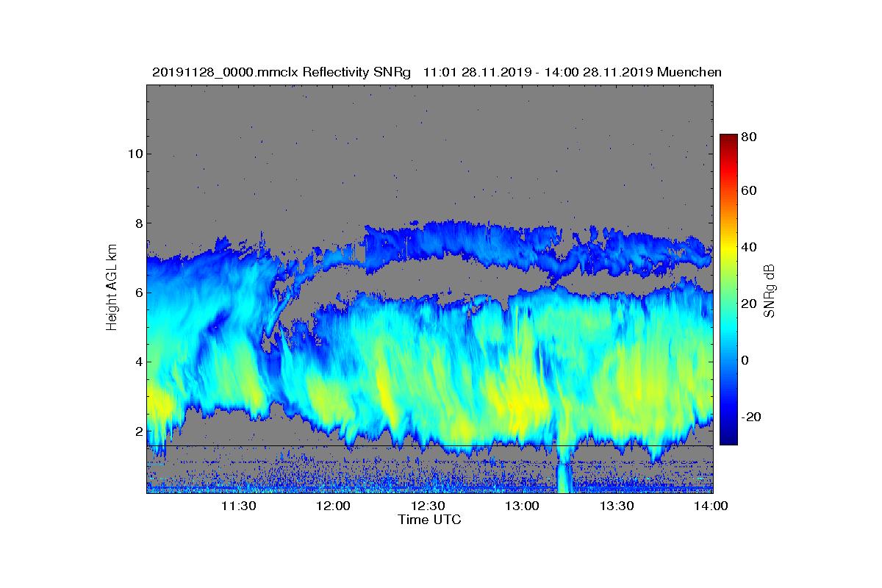Click the 'SNRg dB' colorbar label
Screen dimensions: 882x588
pos(770,290)
